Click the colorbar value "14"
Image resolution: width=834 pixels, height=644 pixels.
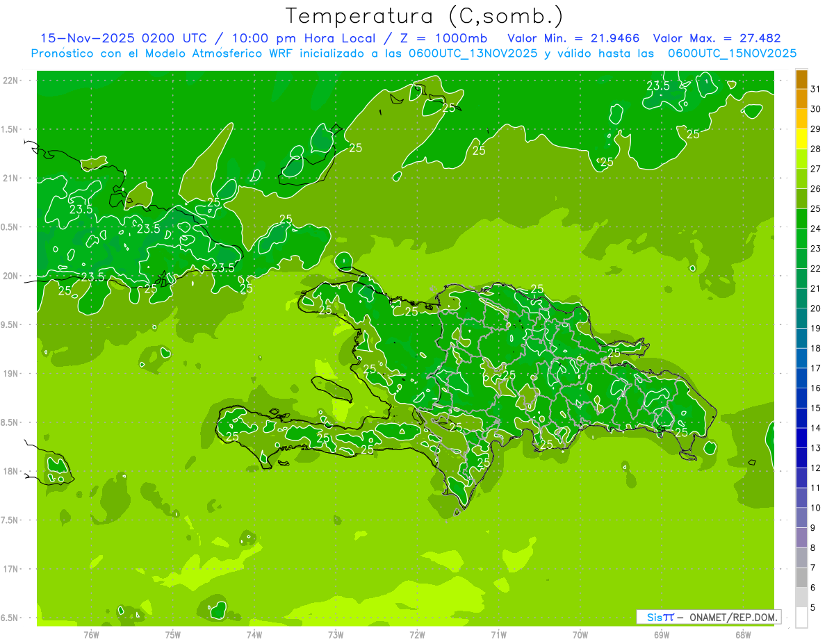point(816,428)
